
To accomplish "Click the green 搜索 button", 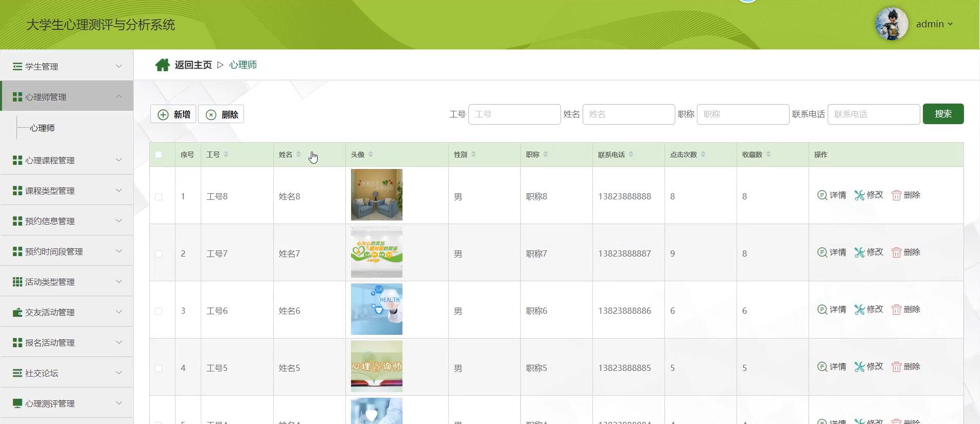I will point(943,114).
